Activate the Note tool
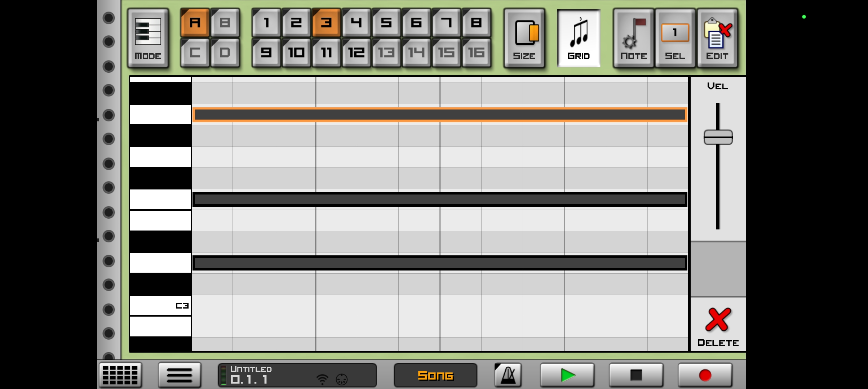Screen dimensions: 868x389 pos(633,38)
